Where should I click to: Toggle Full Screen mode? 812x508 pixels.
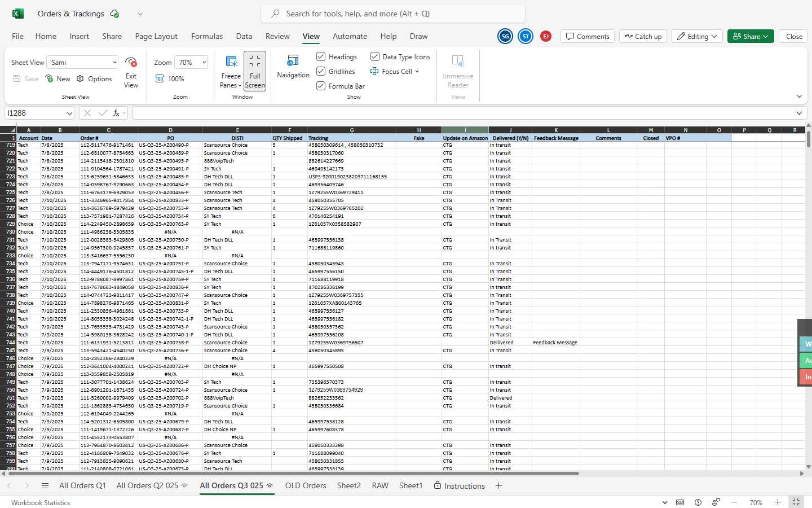pyautogui.click(x=255, y=71)
